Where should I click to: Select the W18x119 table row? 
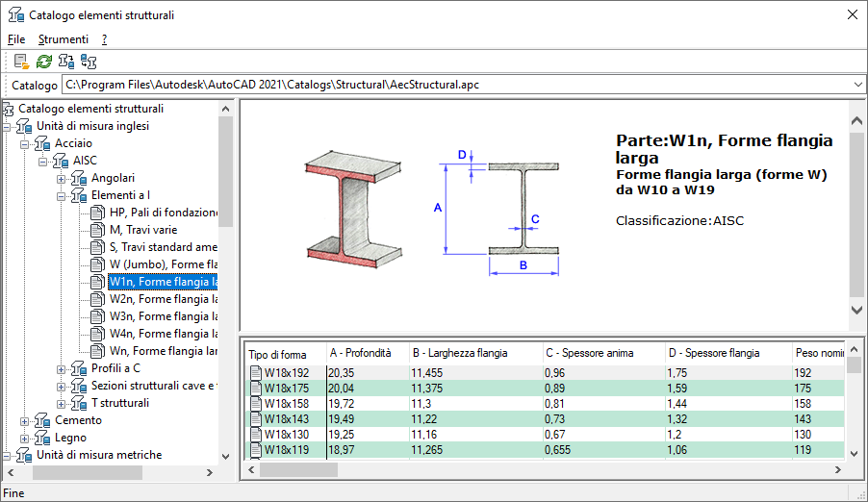click(x=545, y=450)
